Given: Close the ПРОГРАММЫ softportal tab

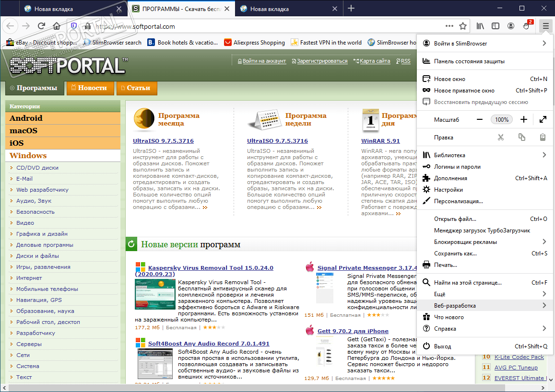Looking at the screenshot, I should coord(227,9).
